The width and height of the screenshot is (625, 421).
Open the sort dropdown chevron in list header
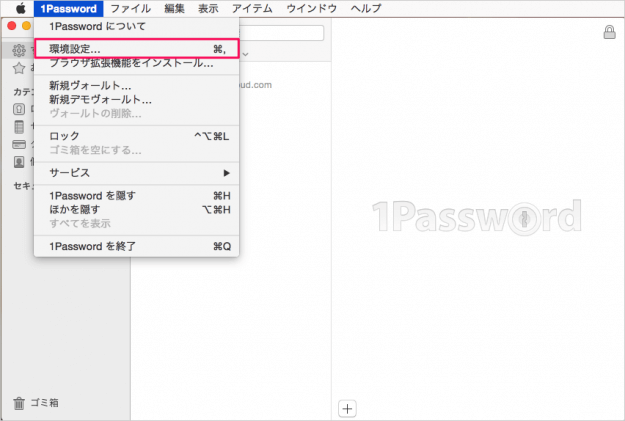click(x=246, y=53)
